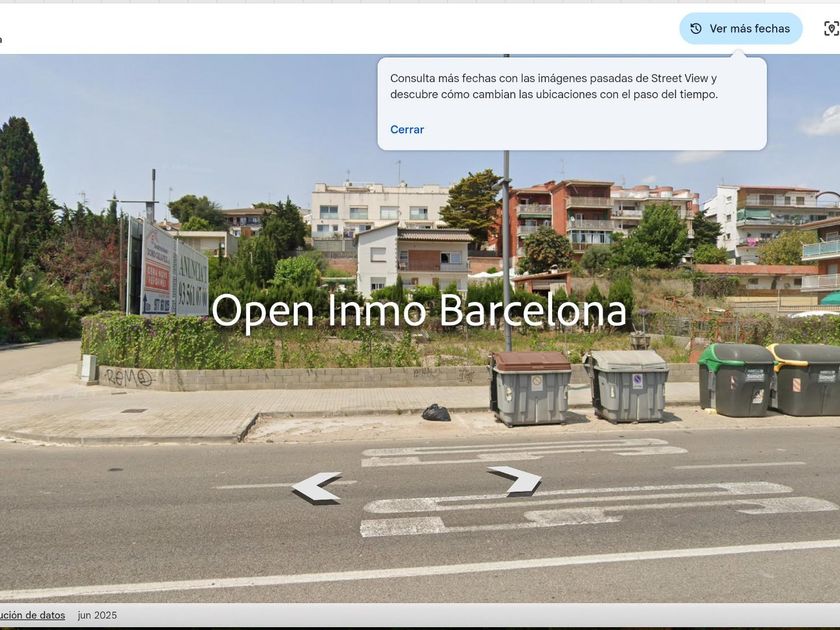Image resolution: width=840 pixels, height=630 pixels.
Task: Open the 'Ver más fechas' history button
Action: coord(741,28)
